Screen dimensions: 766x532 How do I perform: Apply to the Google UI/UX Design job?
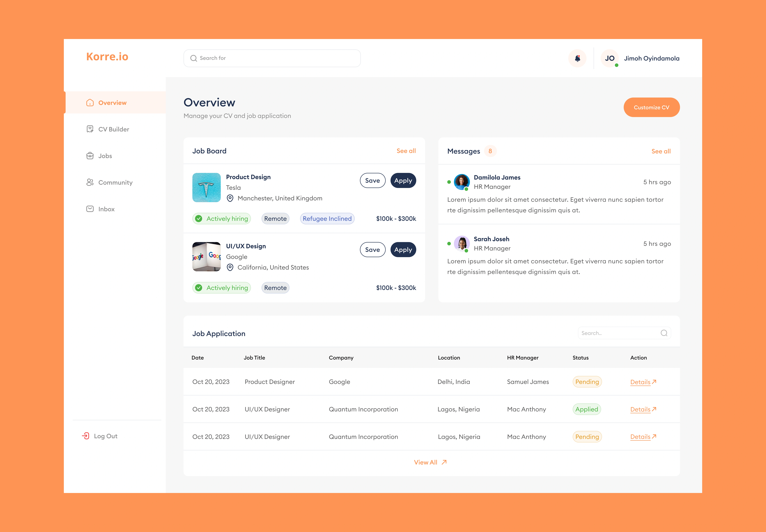(x=403, y=250)
